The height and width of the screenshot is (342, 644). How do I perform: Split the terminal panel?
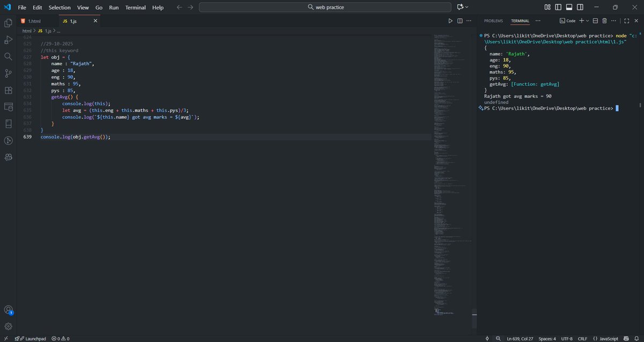595,20
